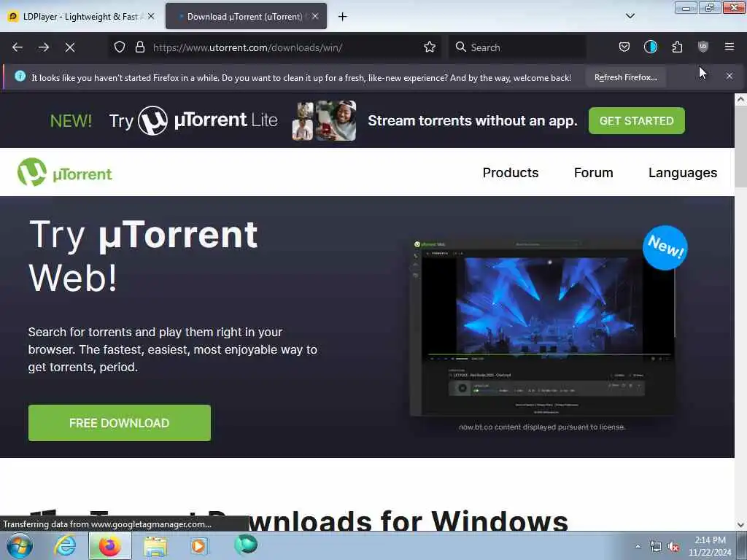Click GET STARTED for µTorrent Lite
The image size is (747, 560).
(x=636, y=121)
